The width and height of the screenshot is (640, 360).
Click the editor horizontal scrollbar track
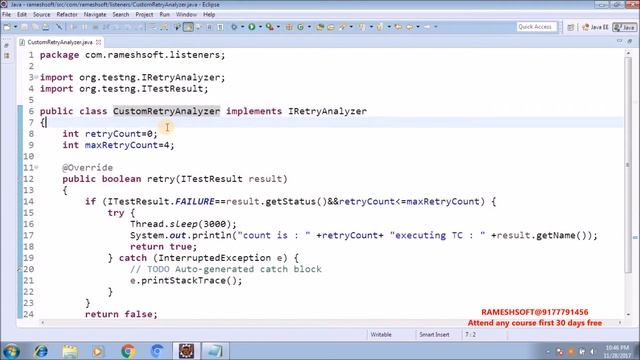[x=331, y=322]
